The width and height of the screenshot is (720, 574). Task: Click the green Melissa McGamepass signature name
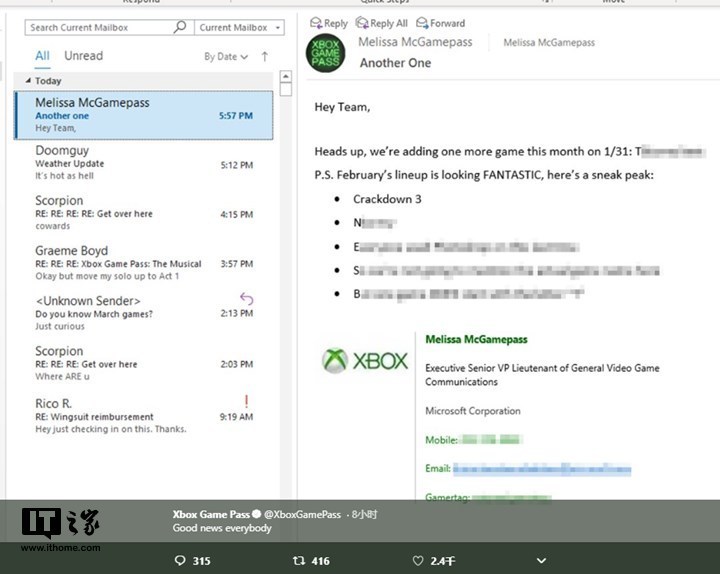point(476,339)
